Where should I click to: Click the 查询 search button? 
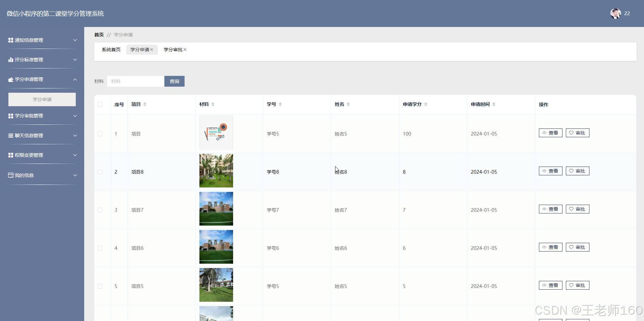[x=174, y=81]
